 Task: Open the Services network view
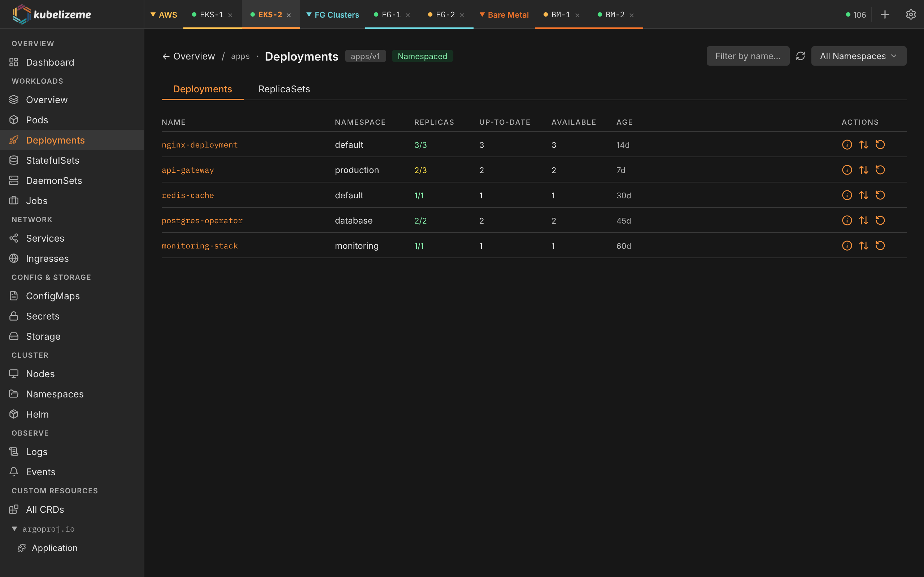point(45,238)
